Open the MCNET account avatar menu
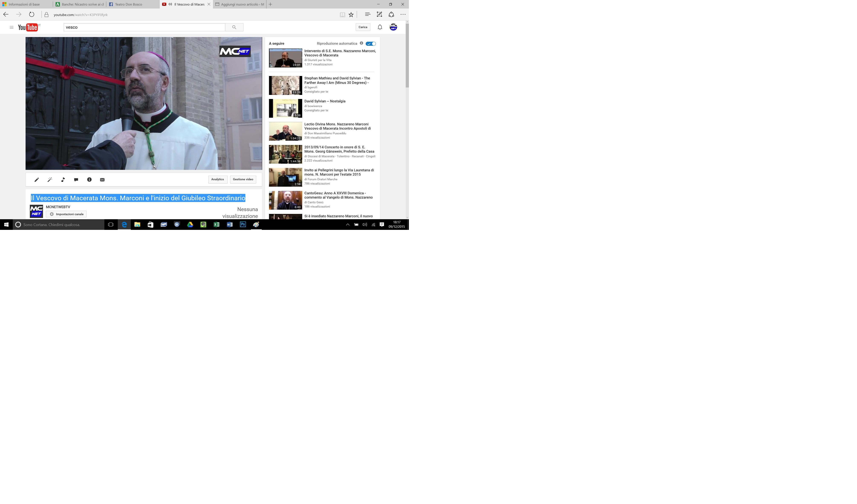The width and height of the screenshot is (857, 504). pyautogui.click(x=394, y=27)
